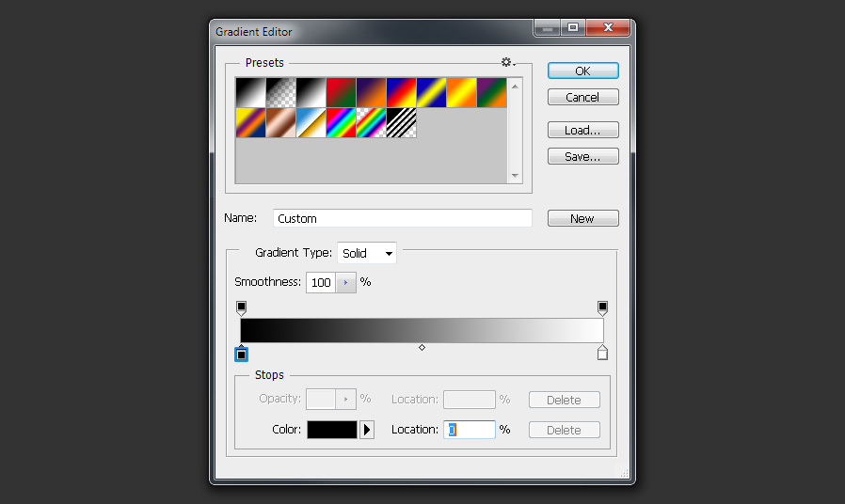Open the Gradient Type dropdown

pos(367,253)
